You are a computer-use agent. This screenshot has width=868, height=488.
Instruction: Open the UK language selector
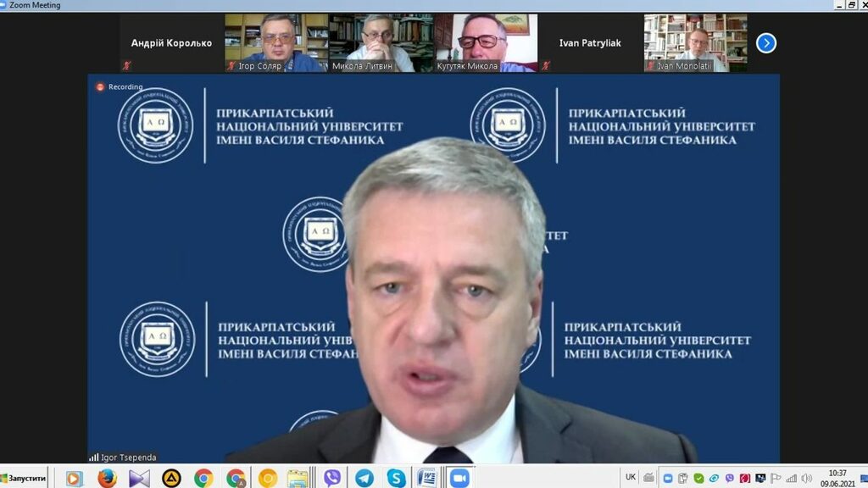[x=631, y=477]
